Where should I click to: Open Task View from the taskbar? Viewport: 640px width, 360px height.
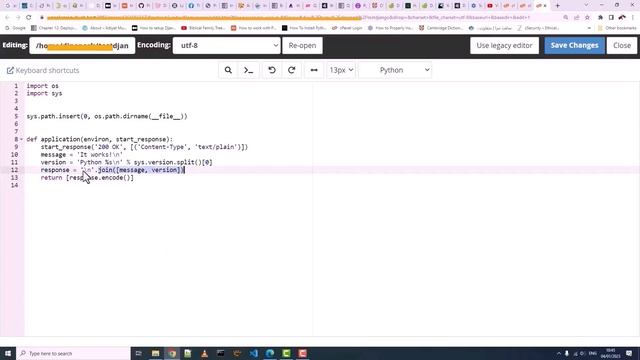[x=139, y=353]
